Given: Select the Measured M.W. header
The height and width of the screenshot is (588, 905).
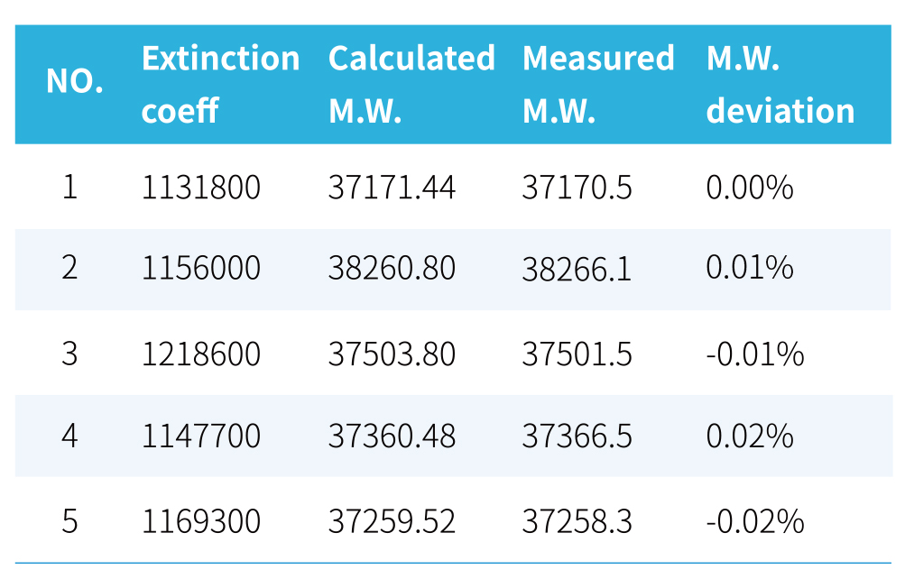Looking at the screenshot, I should click(597, 84).
